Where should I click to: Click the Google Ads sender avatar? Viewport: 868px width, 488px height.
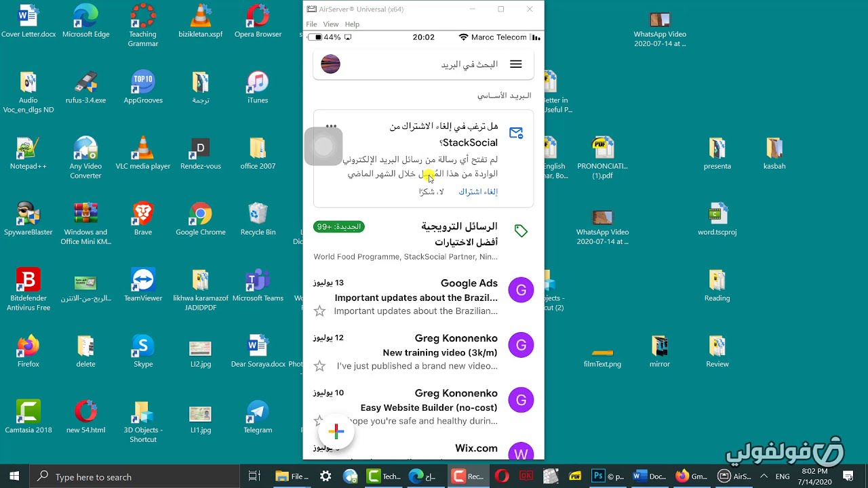(x=521, y=290)
